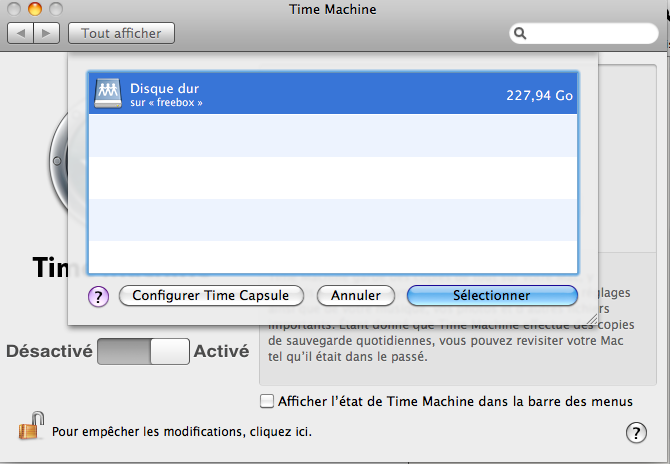Click the Tout afficher button

[121, 33]
